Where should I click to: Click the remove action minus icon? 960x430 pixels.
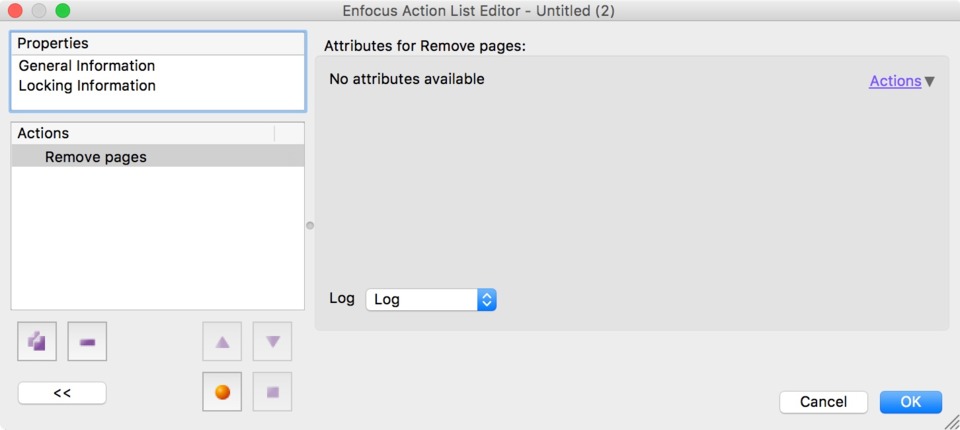pos(87,341)
